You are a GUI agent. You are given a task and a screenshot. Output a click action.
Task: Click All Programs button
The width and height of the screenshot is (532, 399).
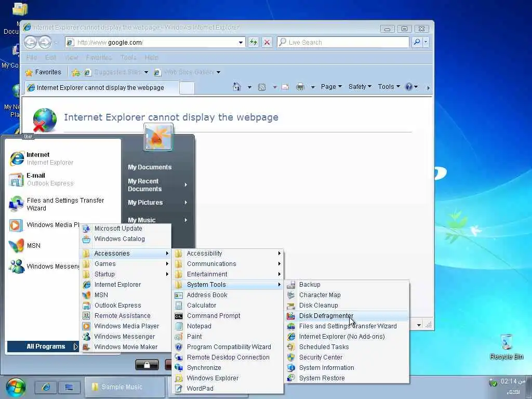click(43, 347)
